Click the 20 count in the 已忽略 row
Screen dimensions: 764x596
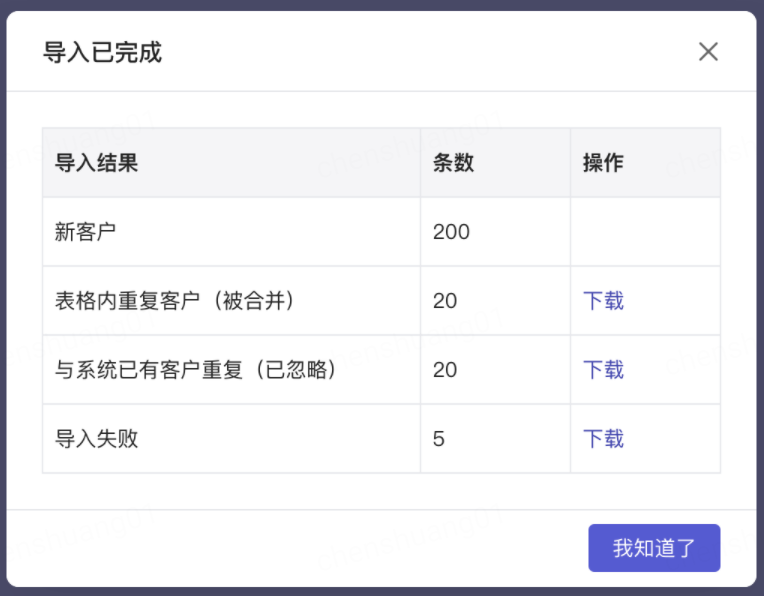[x=445, y=370]
